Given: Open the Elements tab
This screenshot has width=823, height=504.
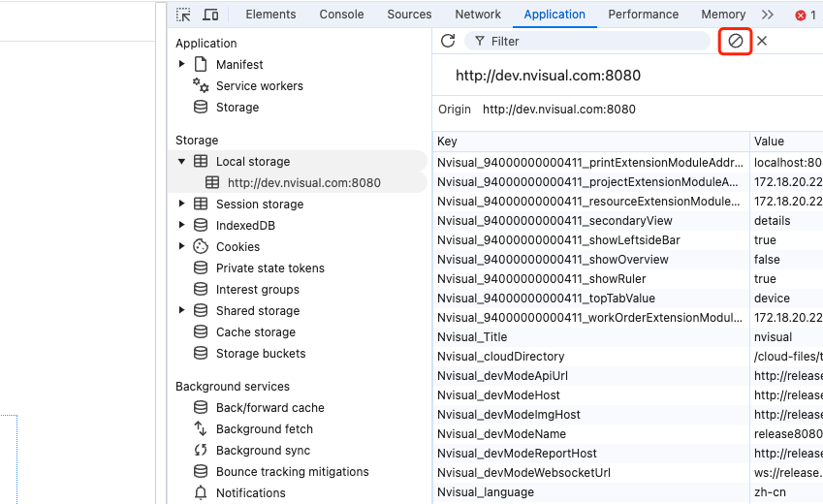Looking at the screenshot, I should pos(270,15).
